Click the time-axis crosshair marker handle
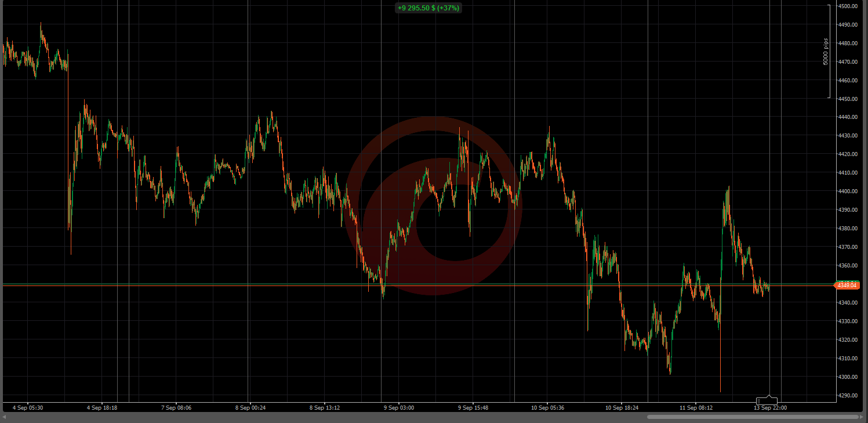868x423 pixels. point(767,400)
